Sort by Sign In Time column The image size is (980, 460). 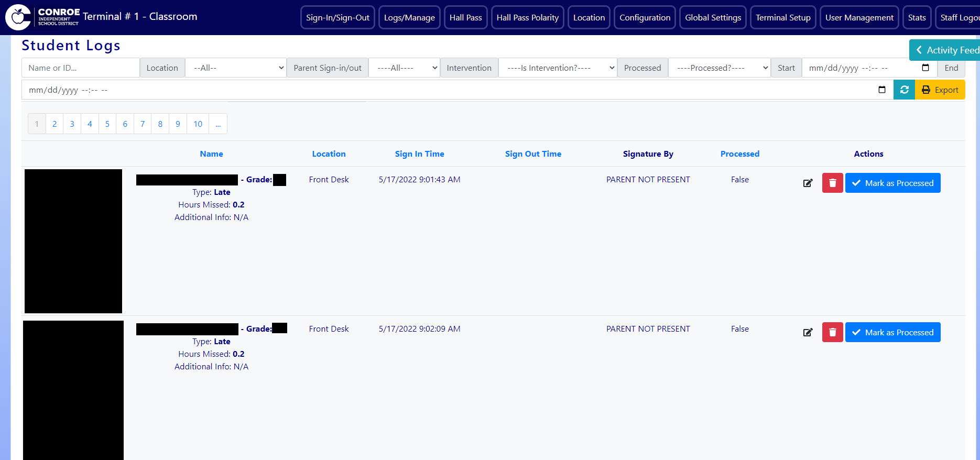419,154
